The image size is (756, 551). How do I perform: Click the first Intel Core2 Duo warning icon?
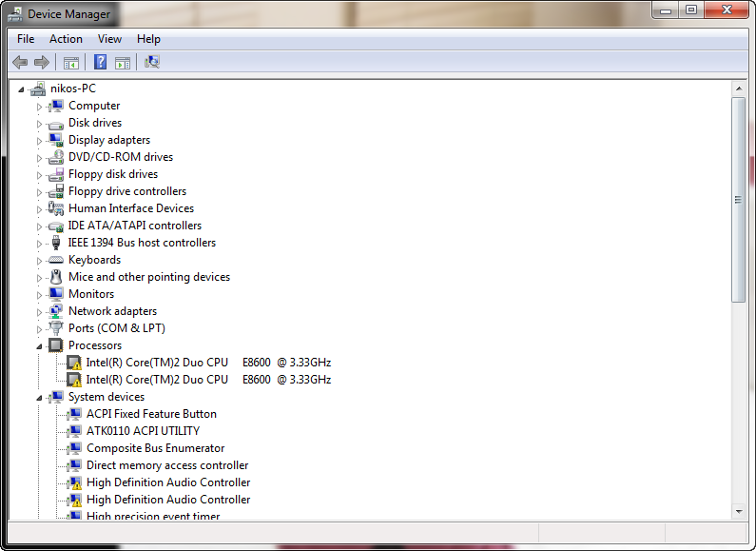74,363
